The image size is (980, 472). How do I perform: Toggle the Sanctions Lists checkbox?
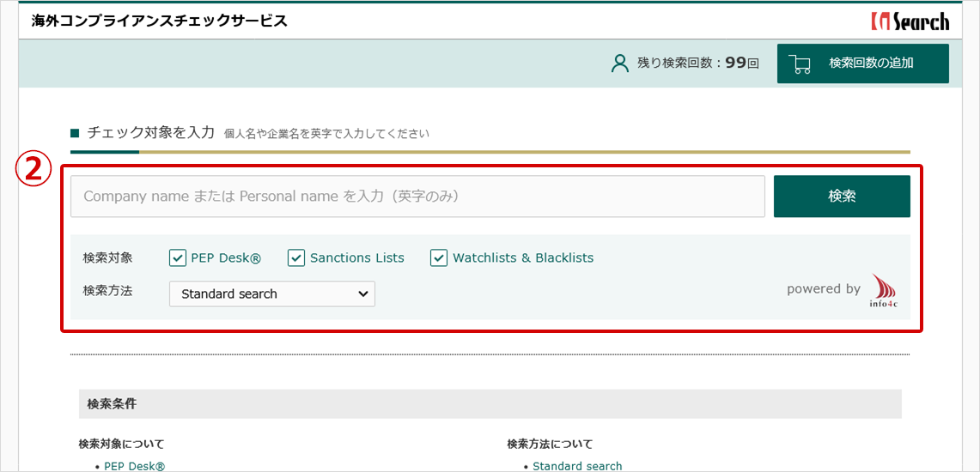click(296, 257)
